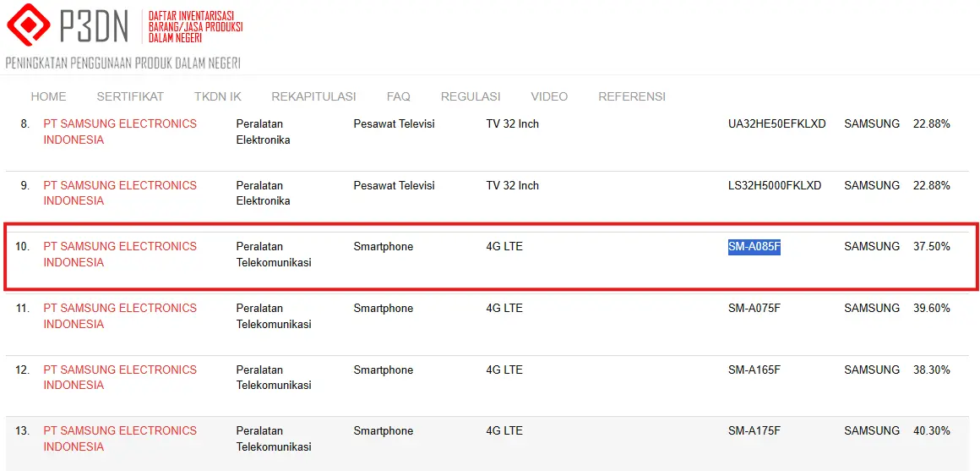Click 4G LTE in row 10
The width and height of the screenshot is (980, 471).
point(504,246)
